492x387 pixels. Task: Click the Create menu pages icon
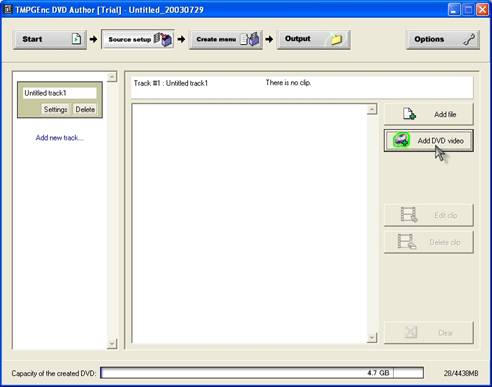coord(250,39)
